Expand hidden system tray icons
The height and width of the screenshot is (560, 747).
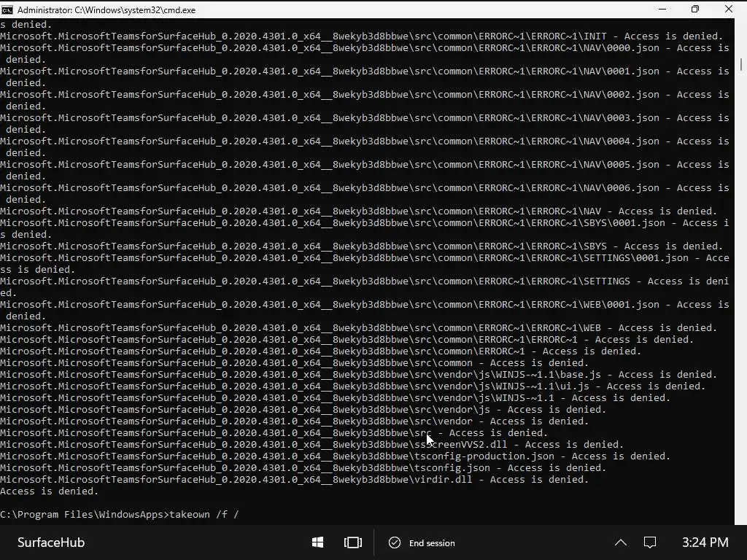[x=620, y=542]
